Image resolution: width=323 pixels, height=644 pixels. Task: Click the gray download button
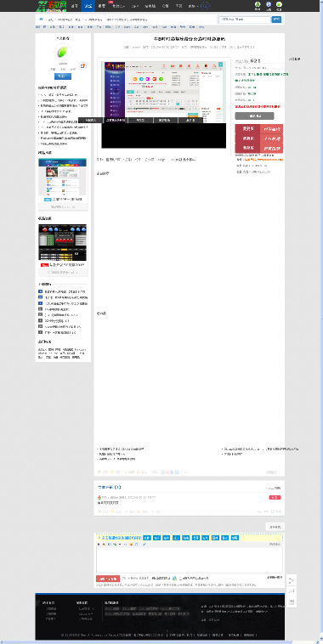pos(254,116)
